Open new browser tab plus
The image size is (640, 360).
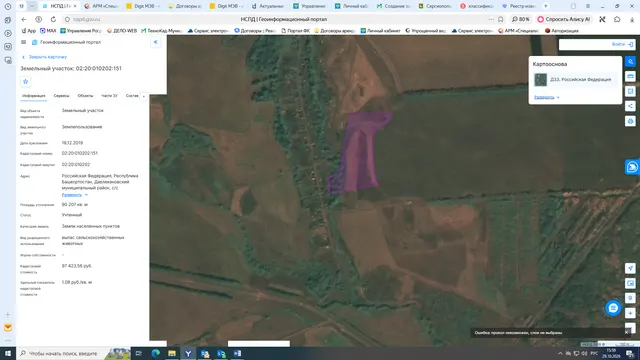coord(546,6)
